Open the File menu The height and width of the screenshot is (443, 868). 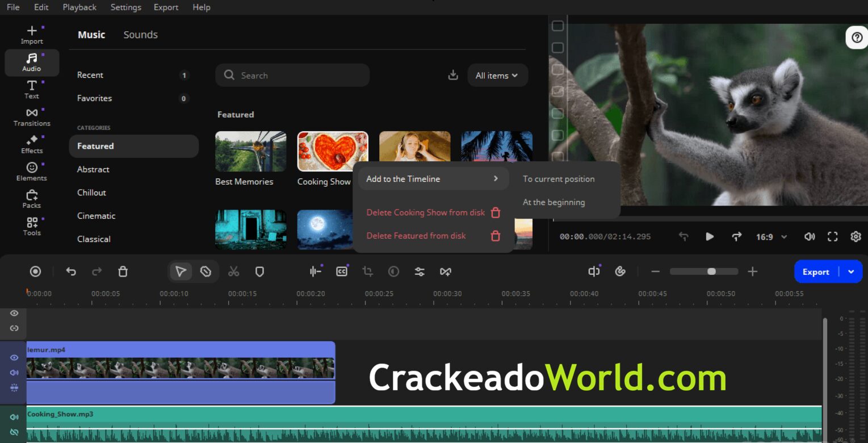[x=13, y=7]
